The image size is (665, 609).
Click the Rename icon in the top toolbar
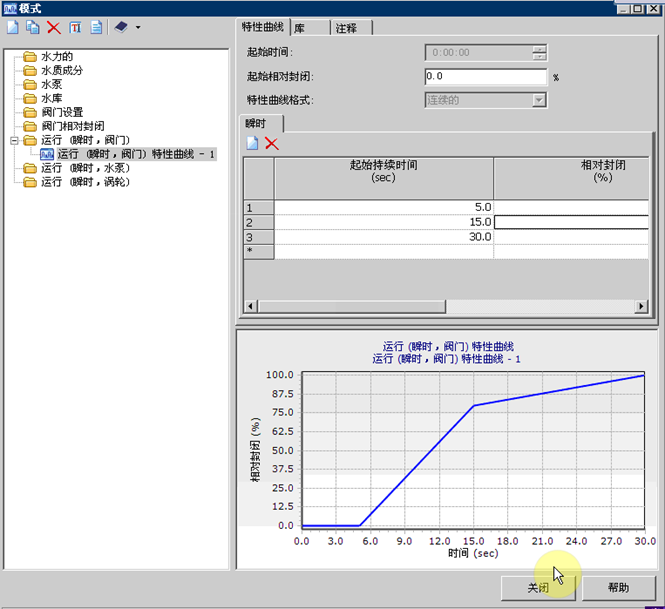(x=75, y=28)
